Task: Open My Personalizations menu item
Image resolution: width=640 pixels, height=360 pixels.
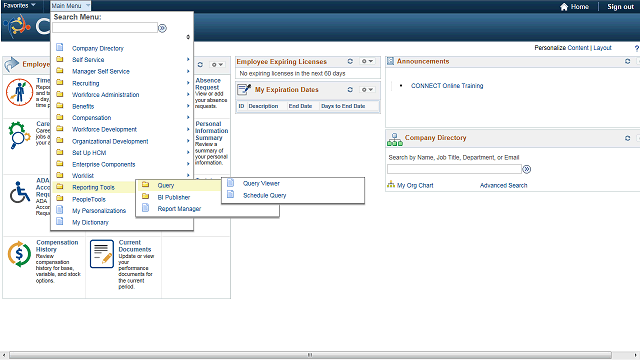Action: point(99,211)
